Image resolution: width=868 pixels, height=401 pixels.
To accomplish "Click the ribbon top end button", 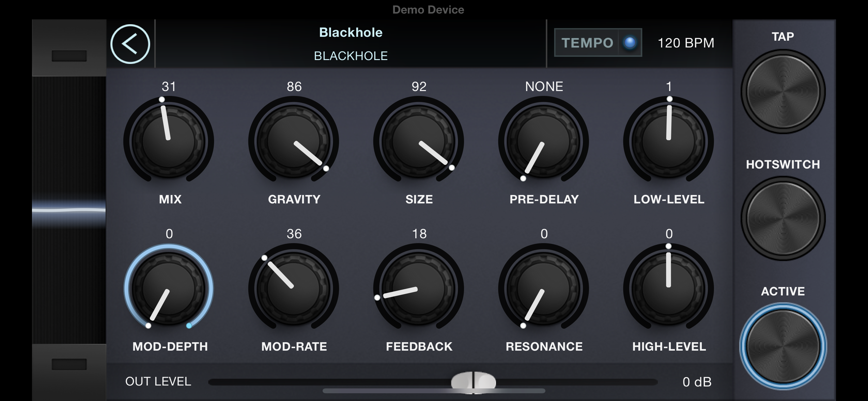I will pos(69,56).
